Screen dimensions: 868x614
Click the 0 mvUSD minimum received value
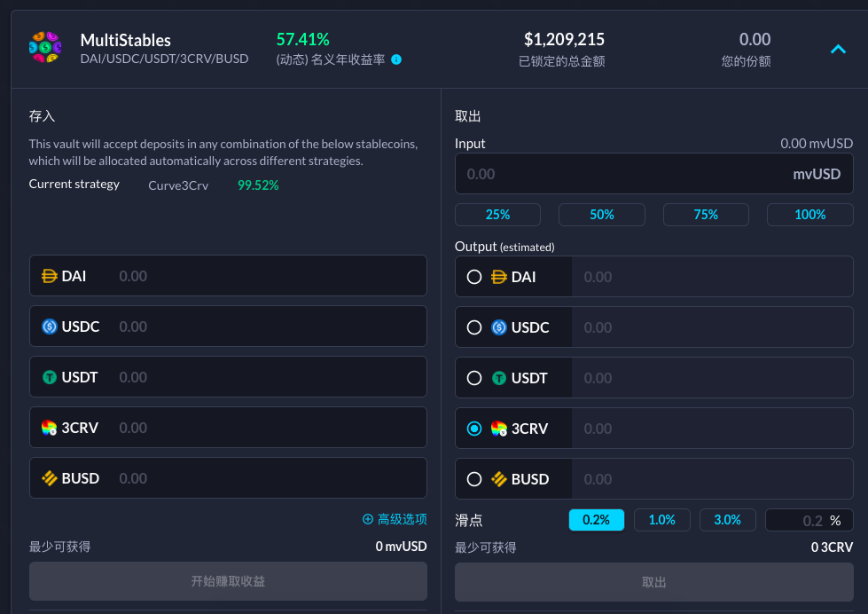[x=402, y=547]
